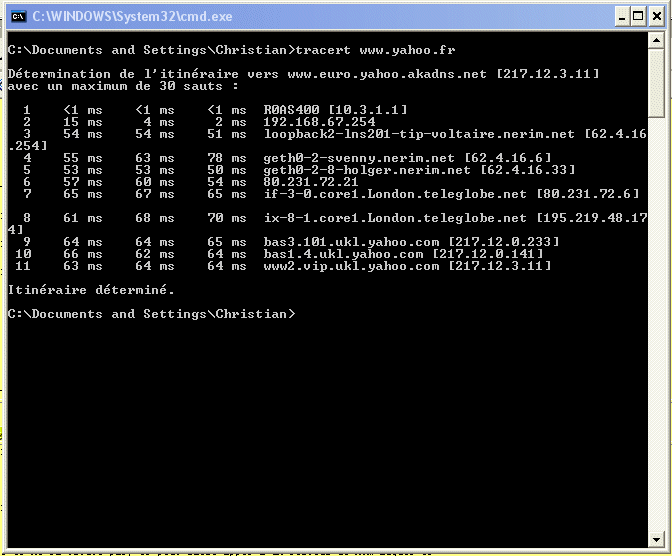Click geth0-2-svenny.nerim.net [62.4.16.6]
Viewport: 672px width, 556px height.
[407, 158]
